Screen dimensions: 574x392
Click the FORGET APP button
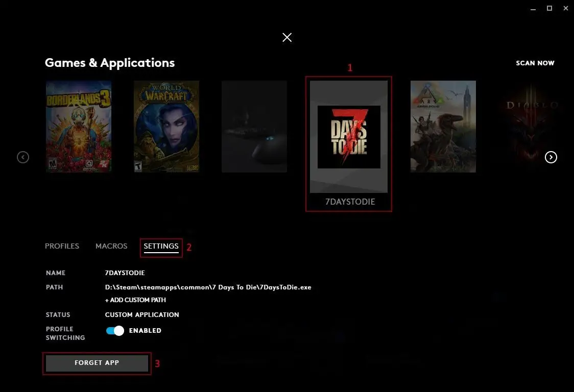[97, 363]
